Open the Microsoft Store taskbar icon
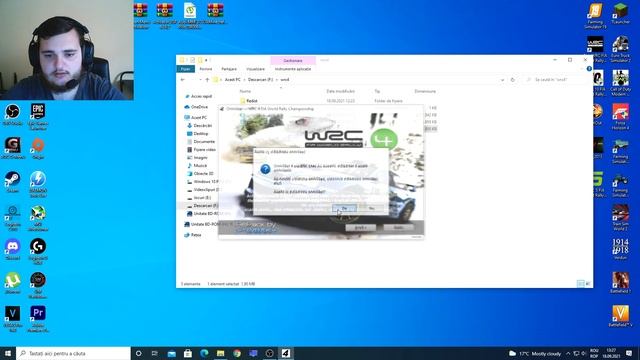 tap(188, 353)
